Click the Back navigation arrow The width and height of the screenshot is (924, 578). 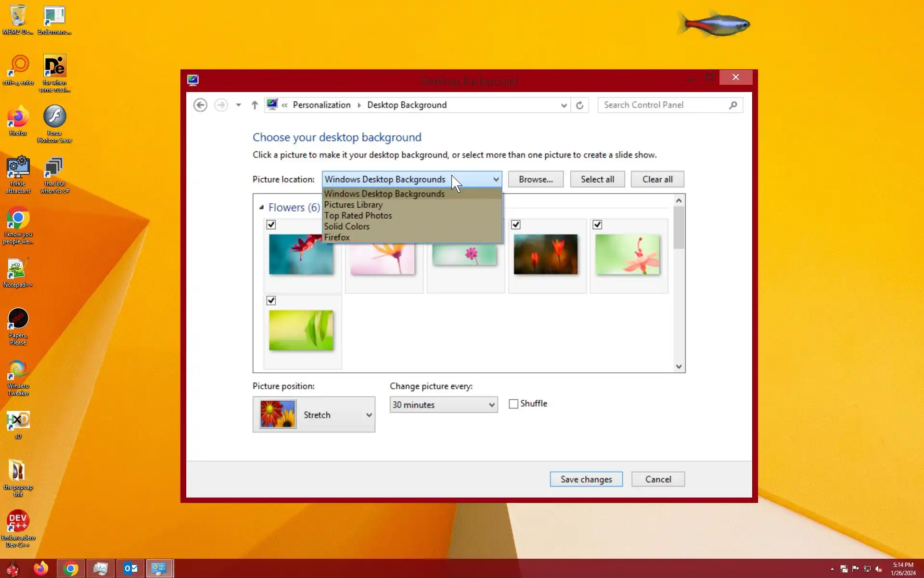200,105
